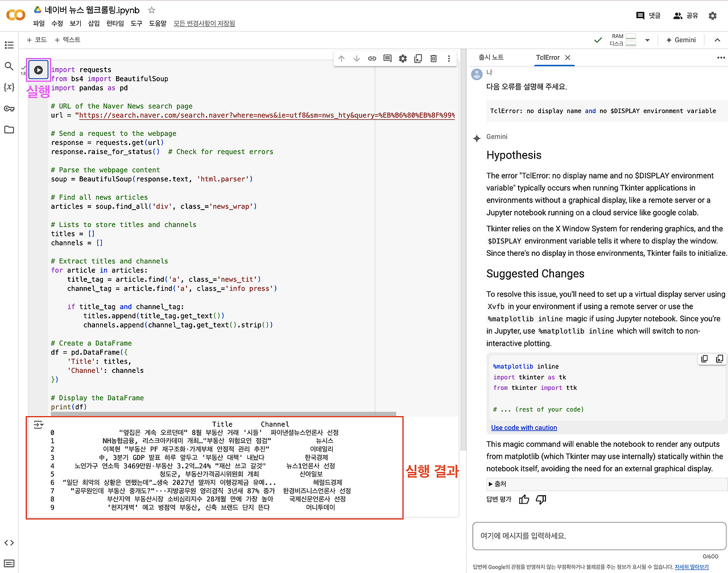Copy link to the cell

(x=372, y=59)
